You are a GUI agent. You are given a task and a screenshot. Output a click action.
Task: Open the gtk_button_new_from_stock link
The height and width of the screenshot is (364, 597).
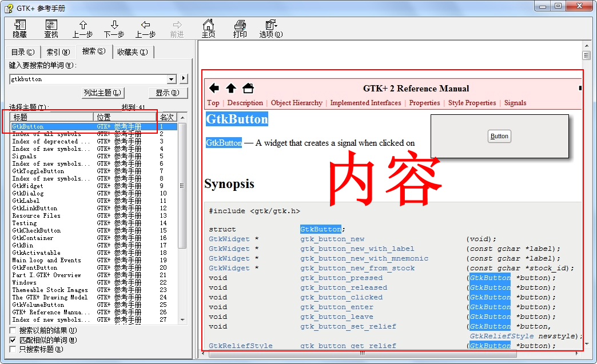pos(357,268)
